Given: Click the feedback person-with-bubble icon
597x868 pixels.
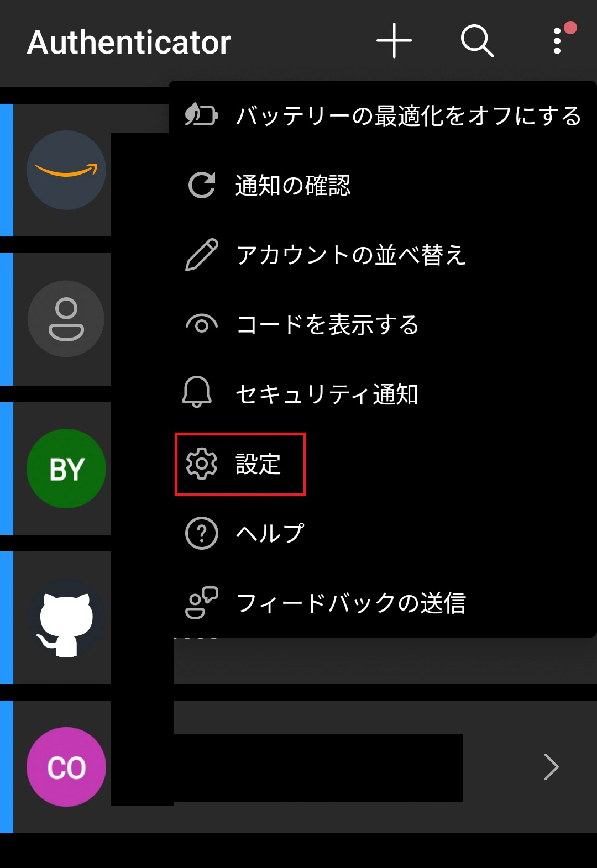Looking at the screenshot, I should pos(202,602).
